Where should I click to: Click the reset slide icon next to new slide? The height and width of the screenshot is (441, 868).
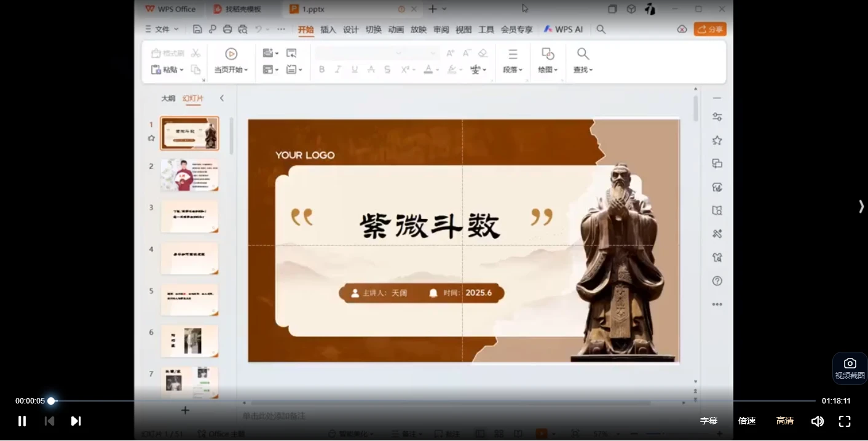pos(291,54)
